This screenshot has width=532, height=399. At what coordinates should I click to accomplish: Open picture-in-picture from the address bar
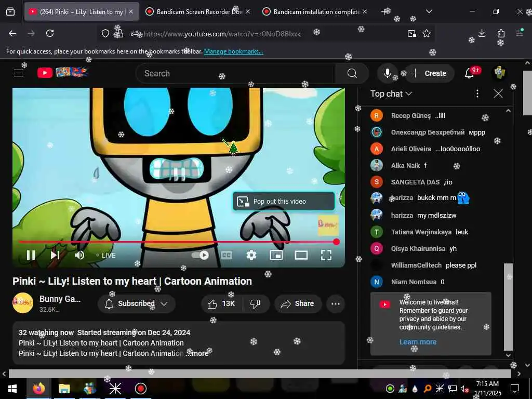411,33
